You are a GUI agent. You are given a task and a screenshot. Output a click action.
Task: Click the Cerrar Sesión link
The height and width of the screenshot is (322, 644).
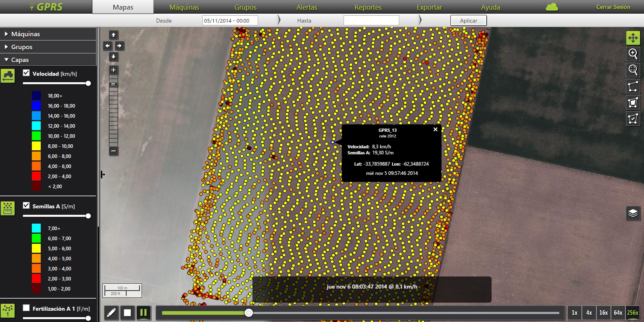613,7
